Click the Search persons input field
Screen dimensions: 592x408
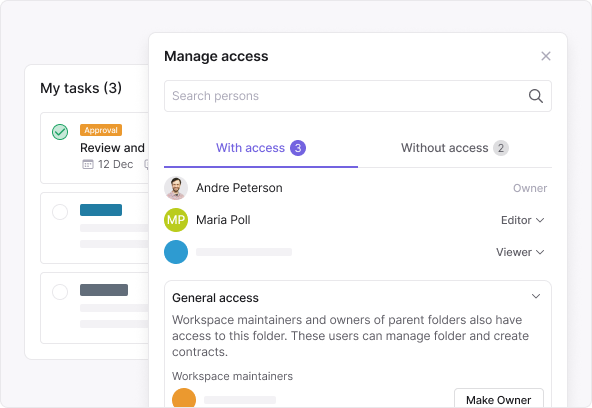(358, 96)
